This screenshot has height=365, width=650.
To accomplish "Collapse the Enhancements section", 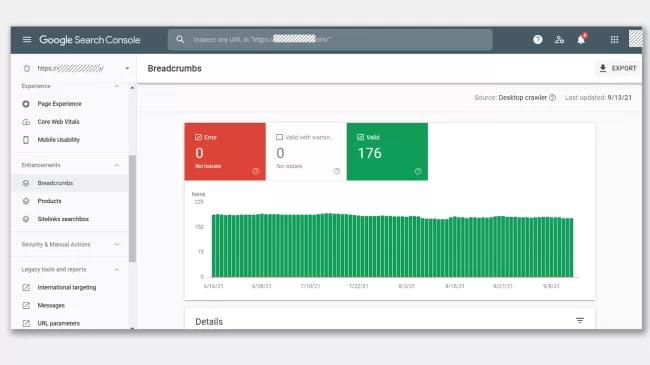I will (116, 165).
